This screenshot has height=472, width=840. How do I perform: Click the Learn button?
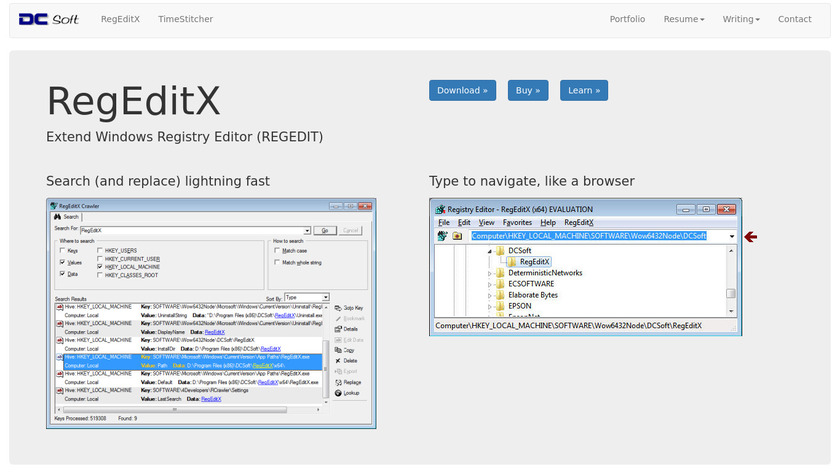point(584,90)
